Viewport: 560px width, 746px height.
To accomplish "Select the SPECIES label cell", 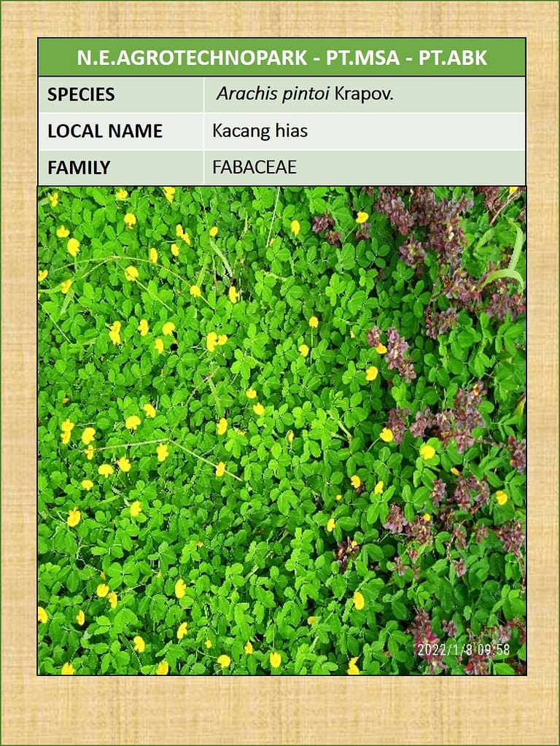I will click(x=81, y=95).
